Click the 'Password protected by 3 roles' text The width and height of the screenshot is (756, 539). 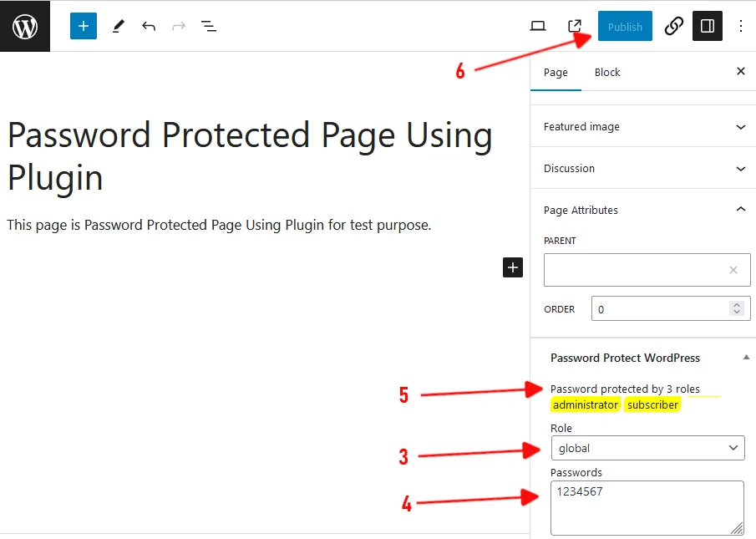tap(625, 389)
